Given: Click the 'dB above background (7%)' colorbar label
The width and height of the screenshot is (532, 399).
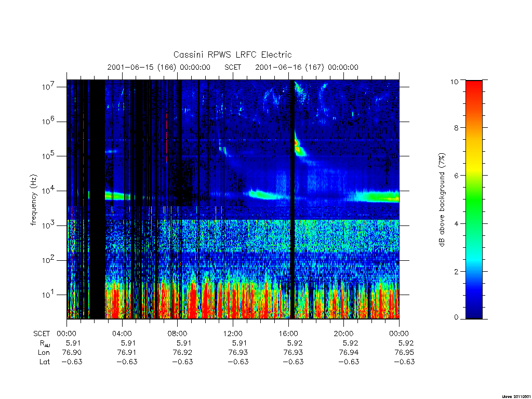Looking at the screenshot, I should tap(442, 200).
